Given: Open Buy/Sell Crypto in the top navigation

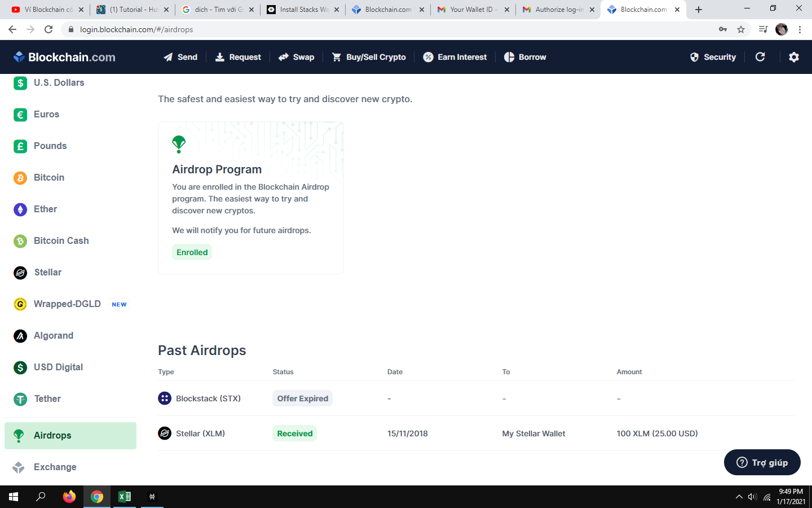Looking at the screenshot, I should (369, 57).
